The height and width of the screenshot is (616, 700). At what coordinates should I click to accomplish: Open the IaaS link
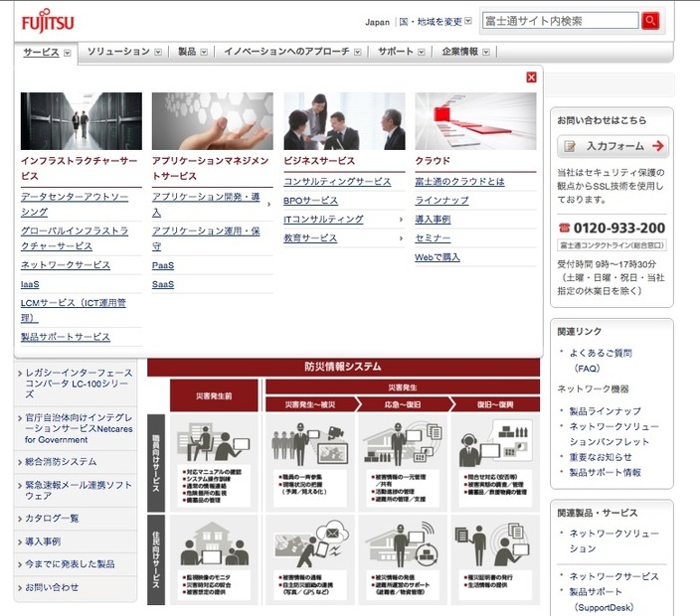coord(30,284)
